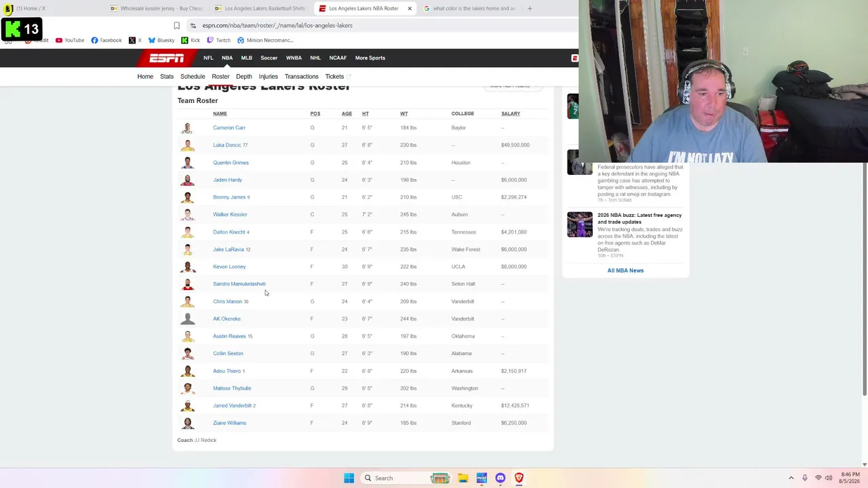
Task: Open the Facebook bookmark
Action: point(106,40)
